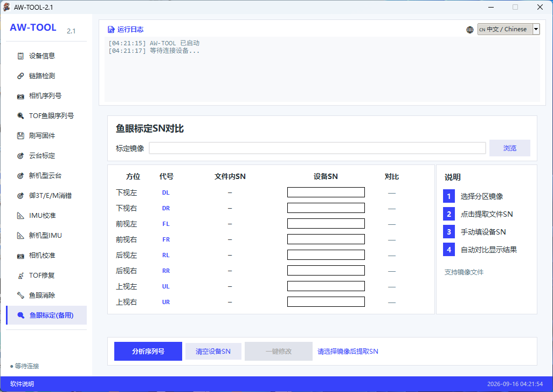Go to 刷写固件 page label
Image resolution: width=553 pixels, height=392 pixels.
[x=42, y=136]
